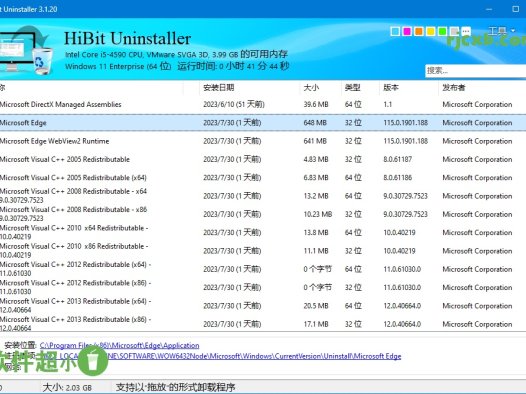Screen dimensions: 526x394
Task: Click the 17.1 MB size cell
Action: pos(316,324)
